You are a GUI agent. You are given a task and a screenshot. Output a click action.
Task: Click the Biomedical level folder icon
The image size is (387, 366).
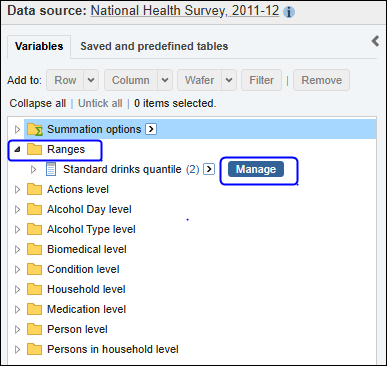34,249
